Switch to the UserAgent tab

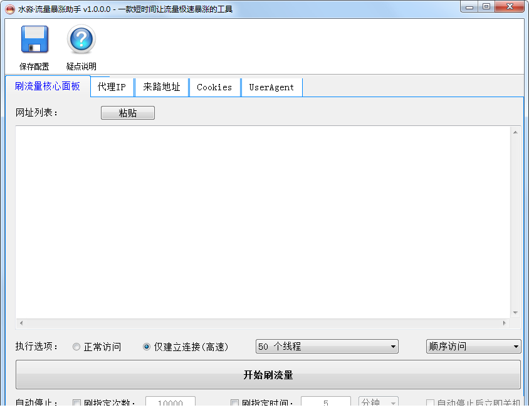pyautogui.click(x=271, y=87)
